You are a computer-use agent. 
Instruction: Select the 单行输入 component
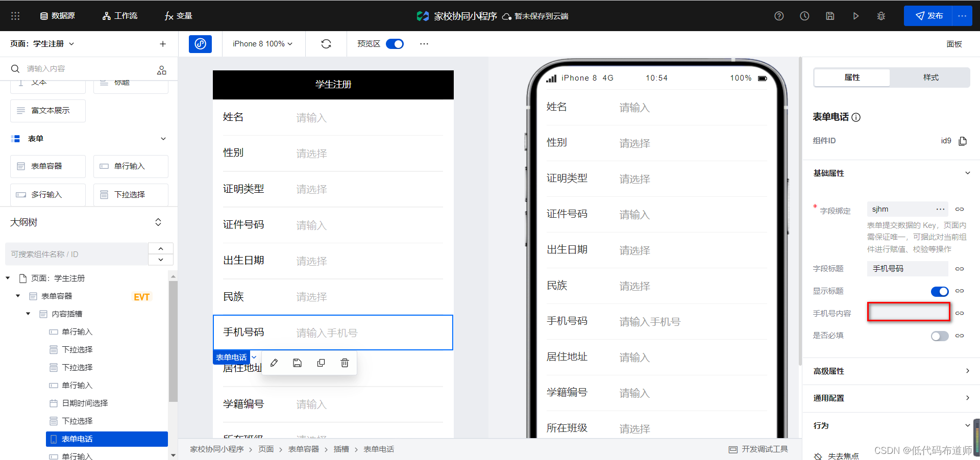click(131, 166)
